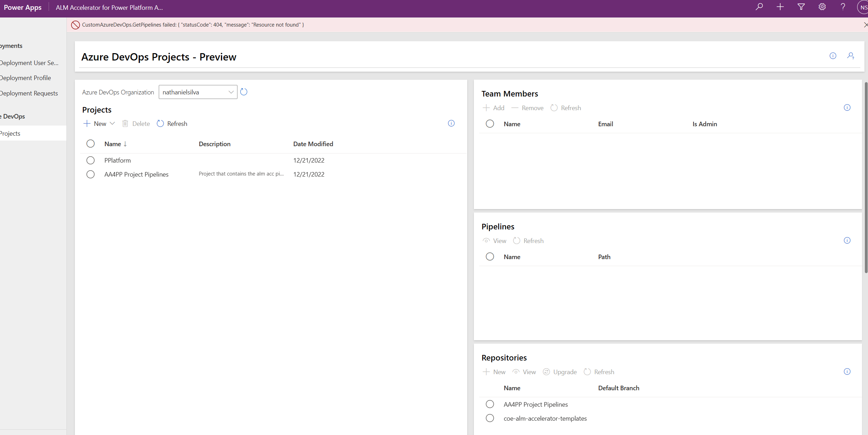
Task: Open the Team Members info icon
Action: click(847, 107)
